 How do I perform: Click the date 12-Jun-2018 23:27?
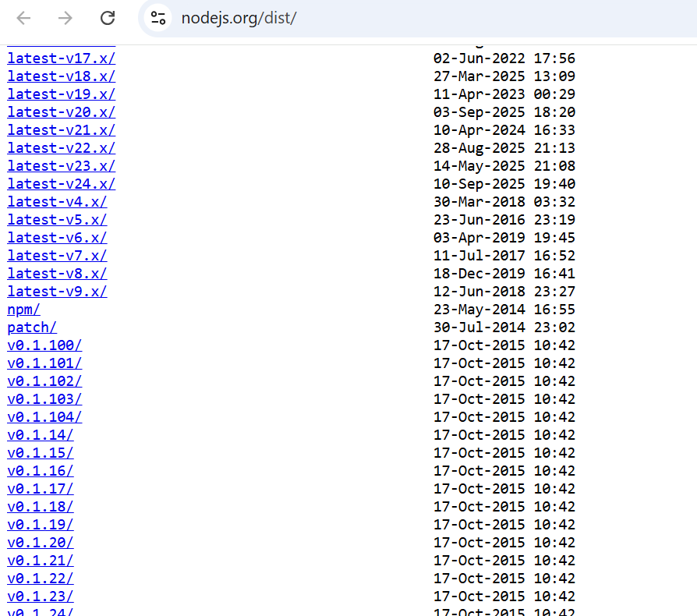click(504, 291)
